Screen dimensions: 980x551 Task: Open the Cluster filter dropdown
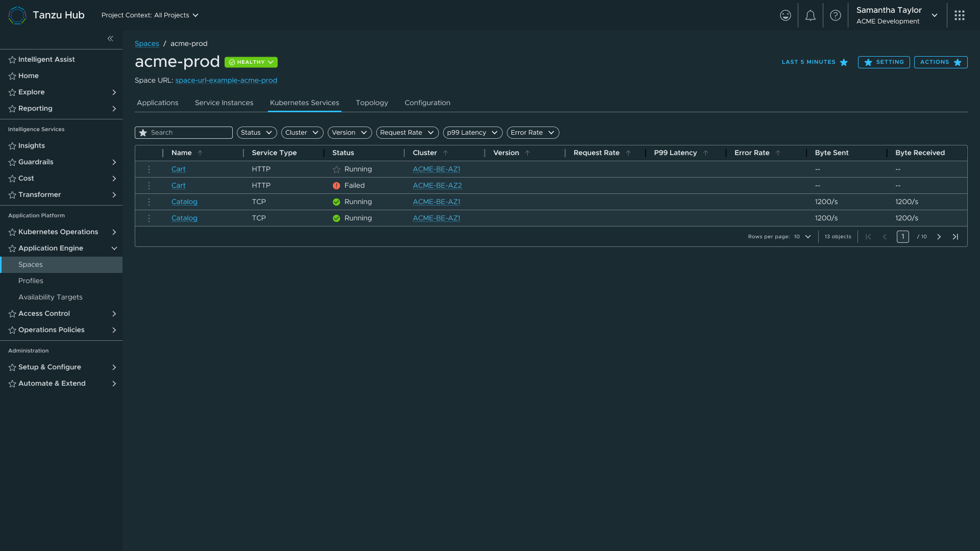click(x=302, y=133)
